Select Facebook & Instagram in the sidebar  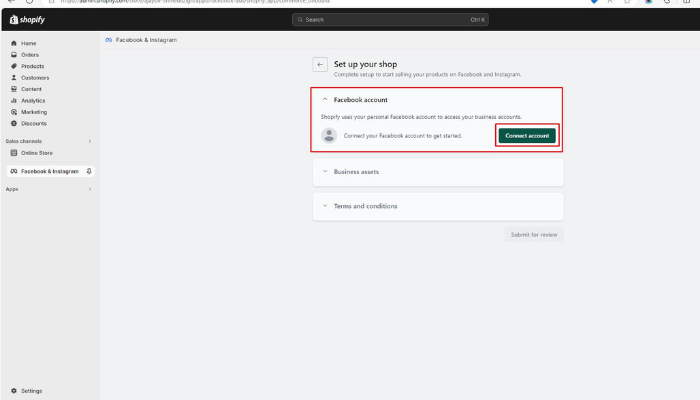click(50, 171)
